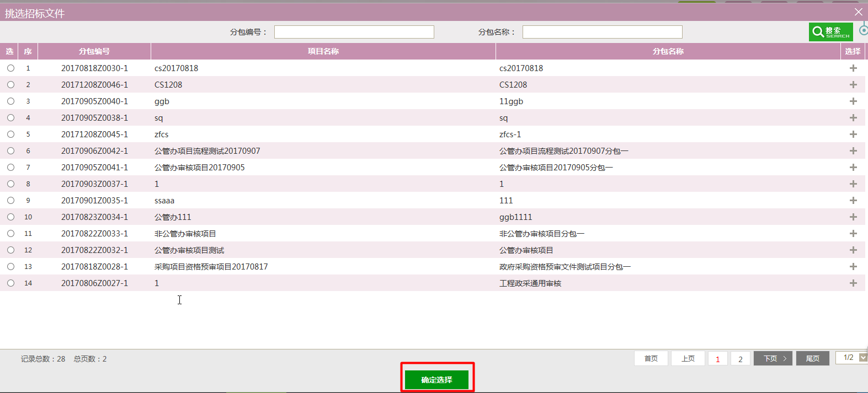Click the plus icon for row cs20170818
Viewport: 868px width, 393px height.
(x=853, y=68)
